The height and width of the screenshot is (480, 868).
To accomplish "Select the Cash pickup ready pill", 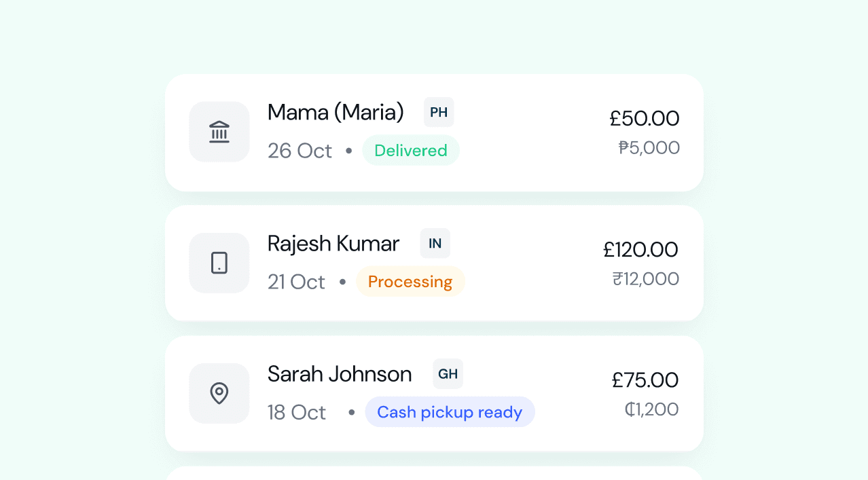I will tap(450, 411).
